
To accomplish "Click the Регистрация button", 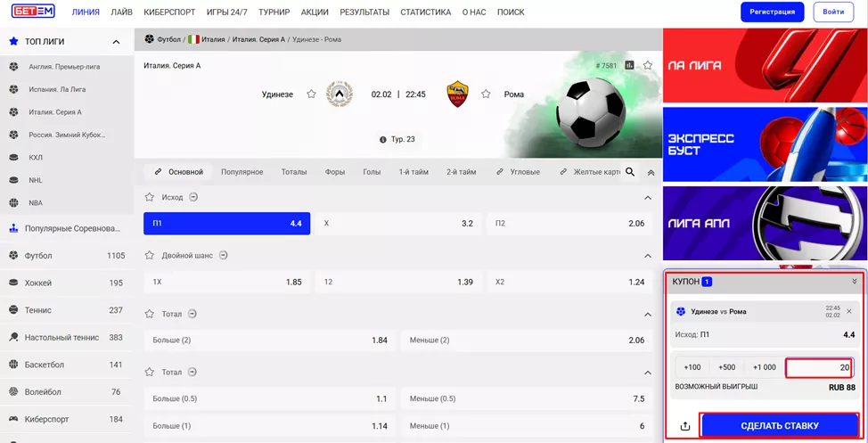I will [x=772, y=12].
